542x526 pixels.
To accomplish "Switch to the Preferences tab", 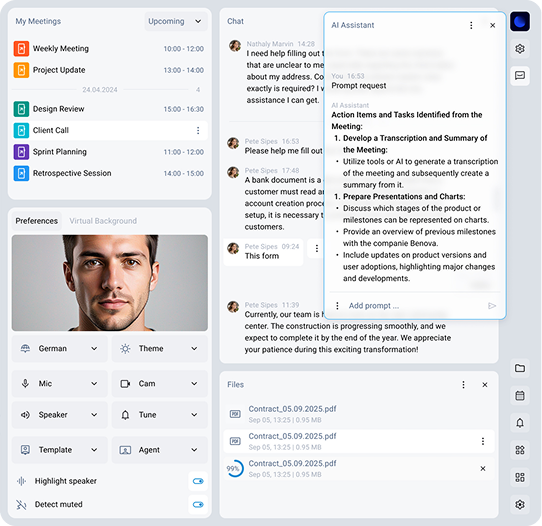I will coord(37,221).
